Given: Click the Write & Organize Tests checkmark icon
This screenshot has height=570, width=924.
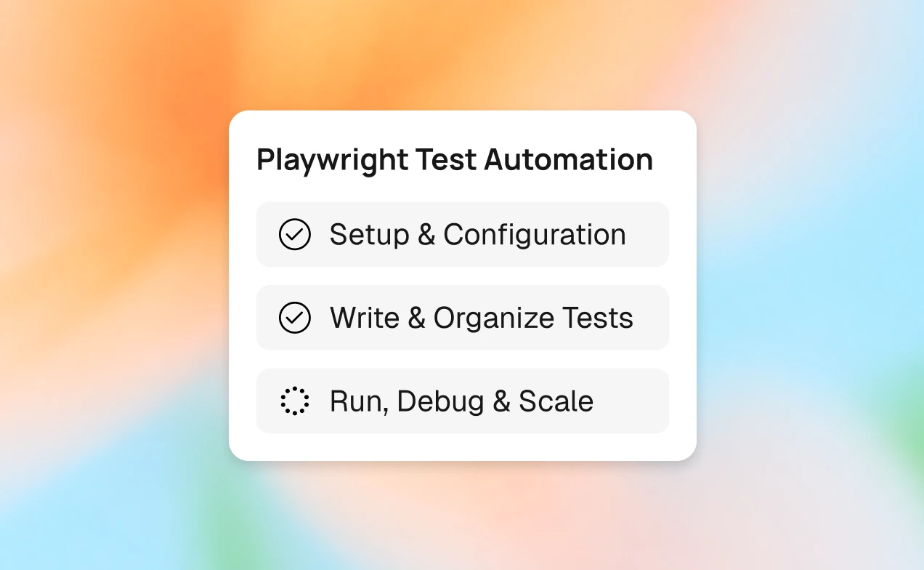Looking at the screenshot, I should tap(295, 318).
